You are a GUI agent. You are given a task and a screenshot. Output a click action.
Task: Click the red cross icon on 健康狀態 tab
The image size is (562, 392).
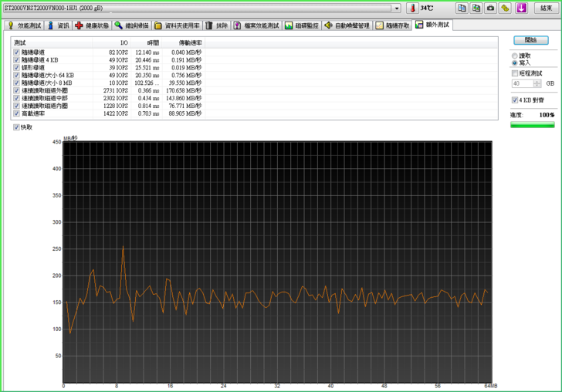coord(79,25)
